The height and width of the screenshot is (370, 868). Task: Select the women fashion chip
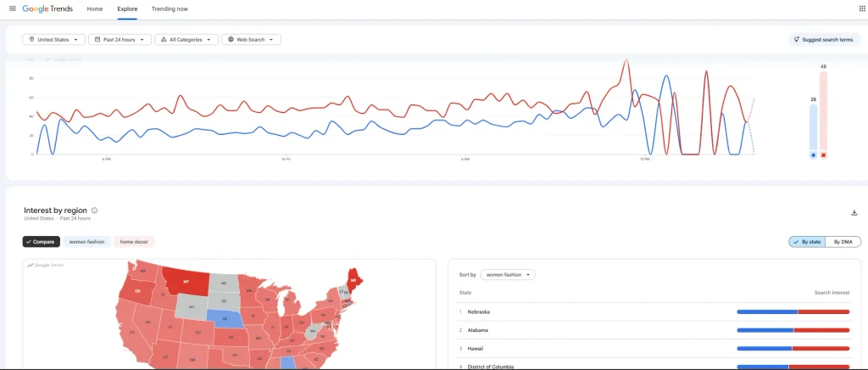pos(87,242)
